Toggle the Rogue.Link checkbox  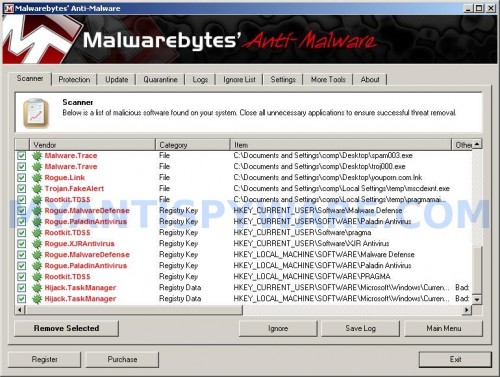(22, 178)
